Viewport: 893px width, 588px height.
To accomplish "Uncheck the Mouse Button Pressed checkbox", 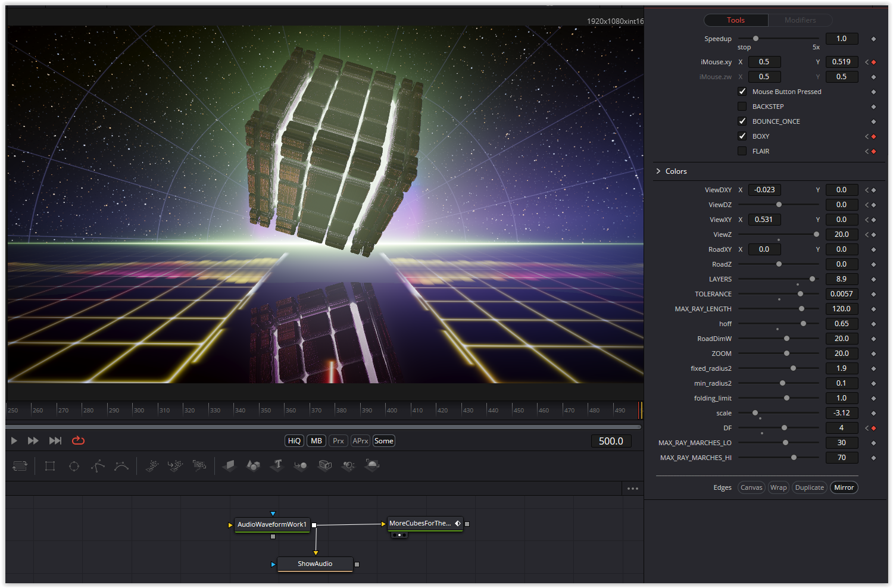I will tap(742, 92).
